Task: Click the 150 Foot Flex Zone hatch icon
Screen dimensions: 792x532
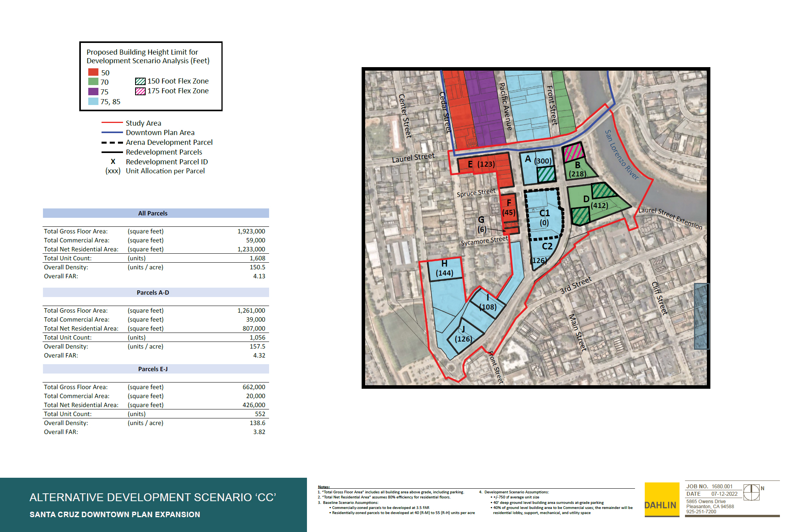Action: click(x=140, y=81)
